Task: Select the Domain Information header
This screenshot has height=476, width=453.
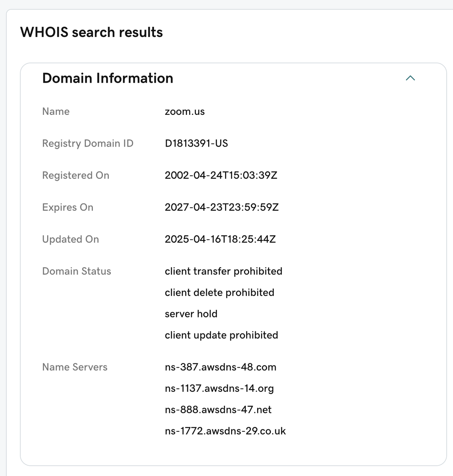Action: (x=108, y=78)
